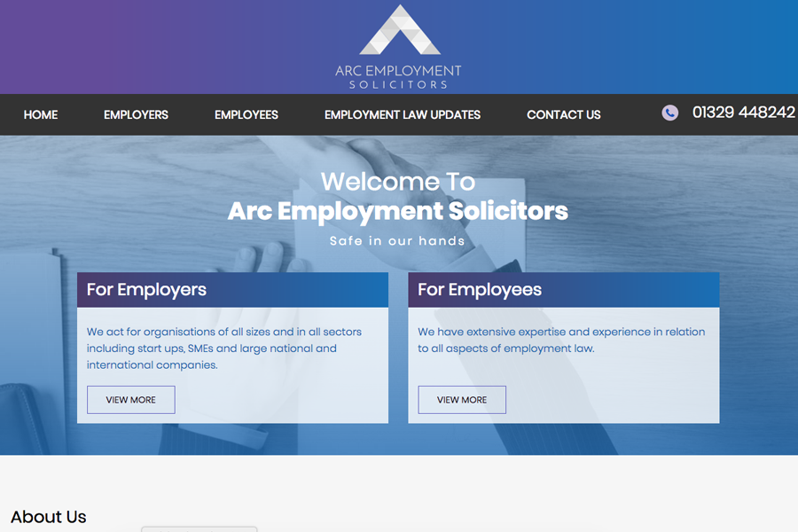Click the About Us section heading
This screenshot has width=798, height=532.
tap(49, 517)
